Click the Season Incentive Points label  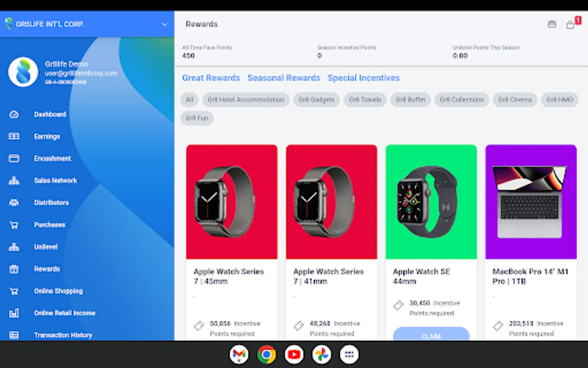tap(347, 48)
